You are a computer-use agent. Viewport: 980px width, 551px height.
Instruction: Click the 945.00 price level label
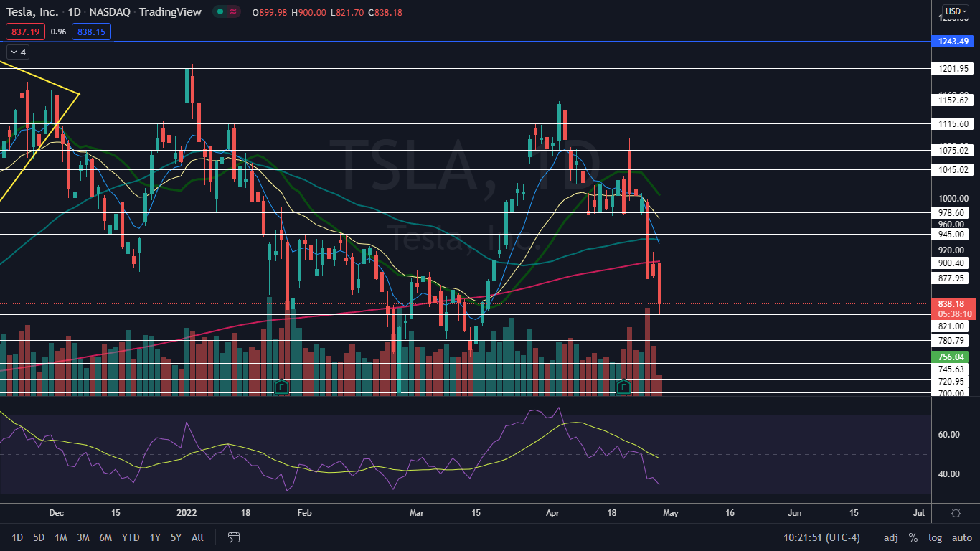coord(951,235)
